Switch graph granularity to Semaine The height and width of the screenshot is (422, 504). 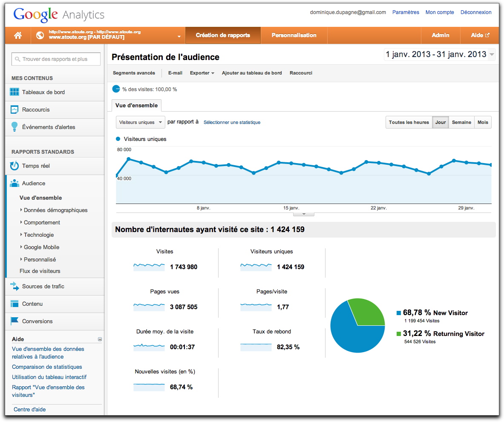pos(461,122)
